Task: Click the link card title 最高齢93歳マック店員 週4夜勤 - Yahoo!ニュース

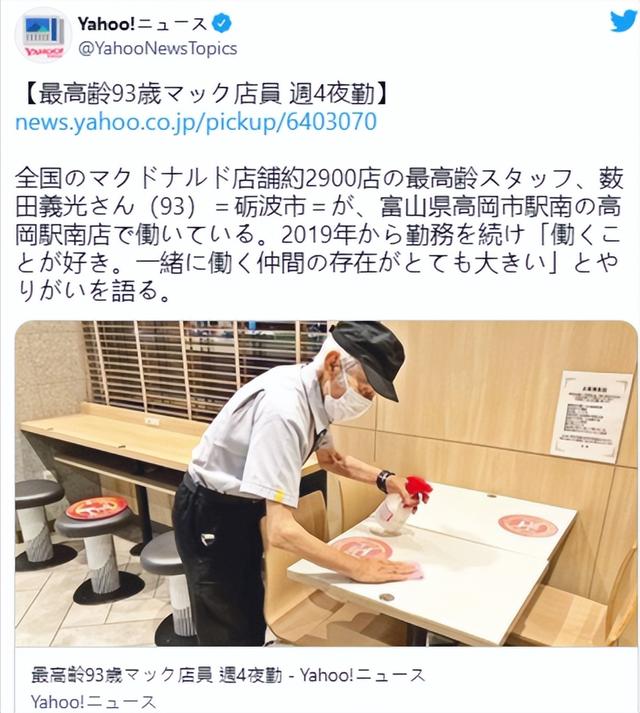Action: (228, 675)
